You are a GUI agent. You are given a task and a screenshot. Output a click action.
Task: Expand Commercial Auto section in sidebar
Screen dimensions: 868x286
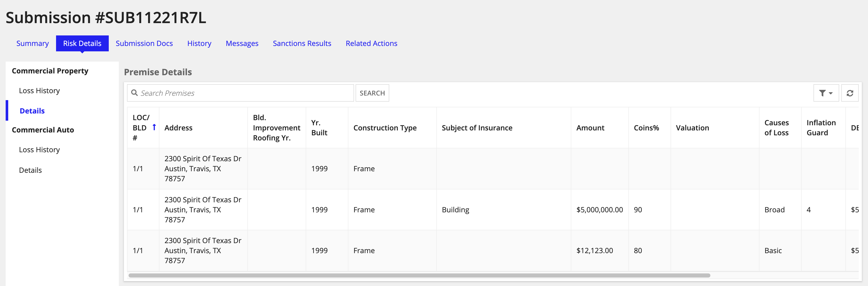point(43,130)
